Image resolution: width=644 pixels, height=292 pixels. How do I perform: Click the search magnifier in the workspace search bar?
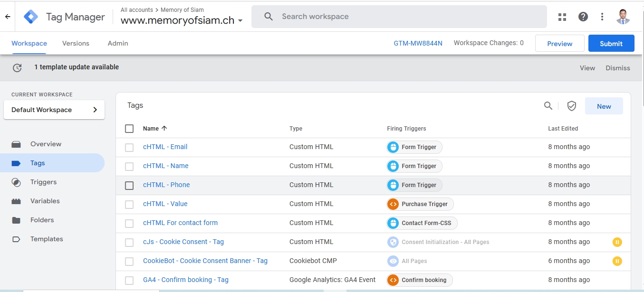pos(269,17)
